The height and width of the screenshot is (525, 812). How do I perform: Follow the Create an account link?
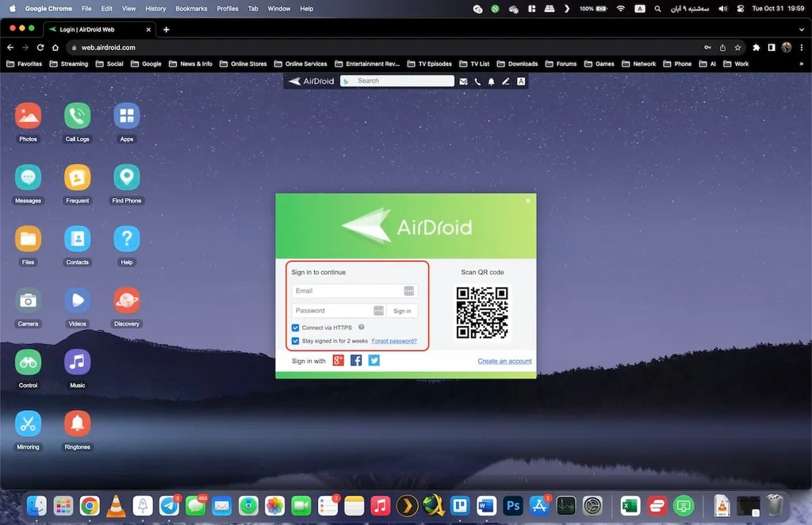coord(504,361)
